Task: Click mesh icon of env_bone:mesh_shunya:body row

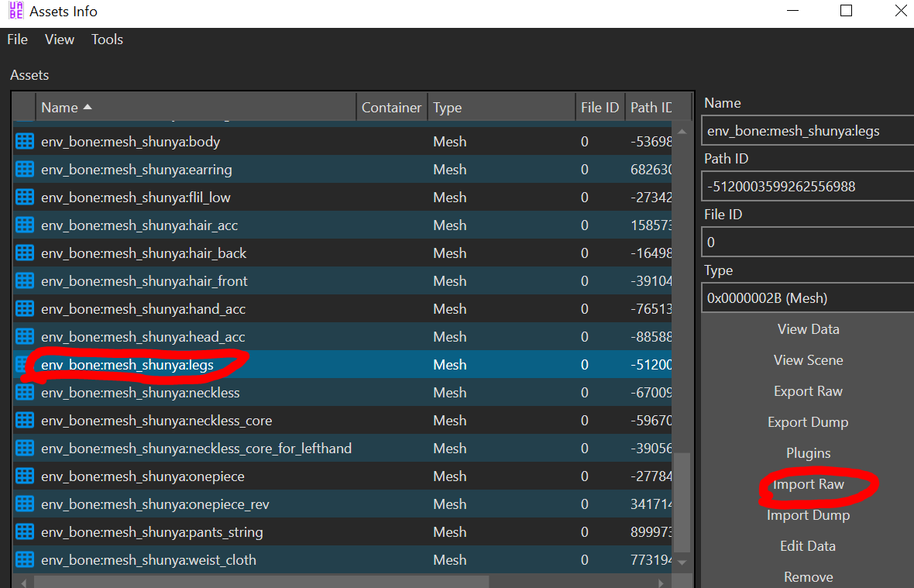Action: pos(25,141)
